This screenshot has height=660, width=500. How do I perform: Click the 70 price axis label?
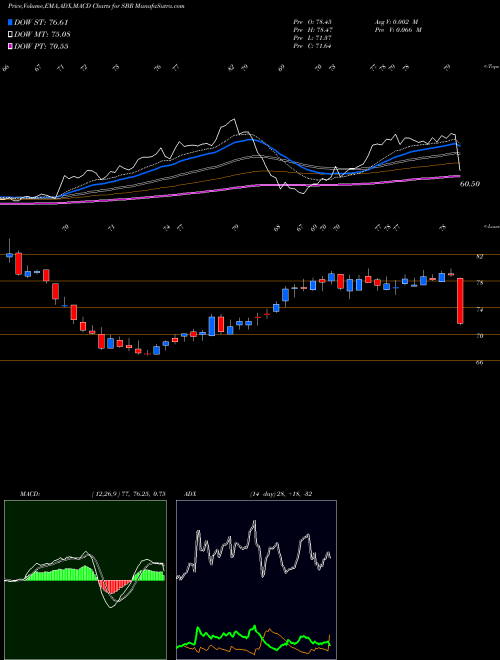tap(479, 336)
